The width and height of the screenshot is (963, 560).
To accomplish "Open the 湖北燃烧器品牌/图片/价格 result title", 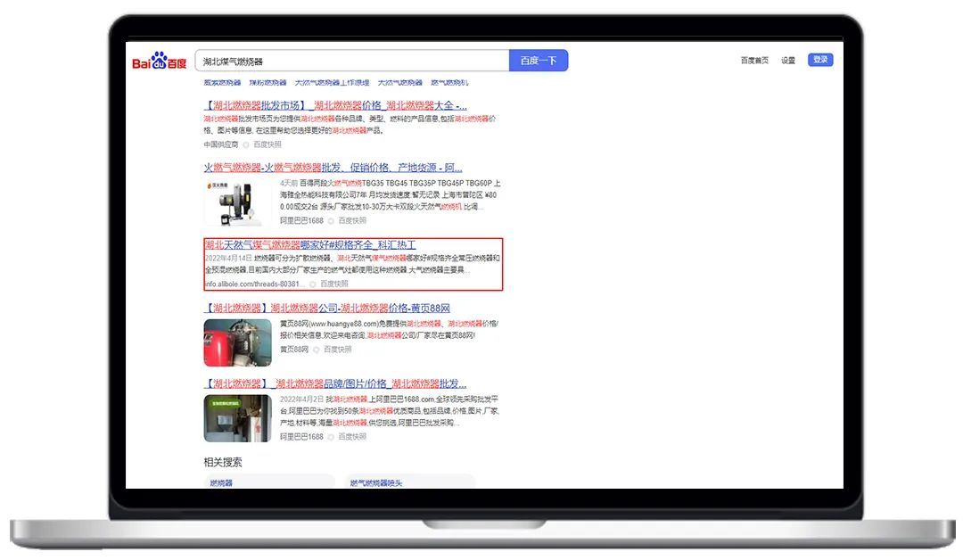I will tap(336, 383).
